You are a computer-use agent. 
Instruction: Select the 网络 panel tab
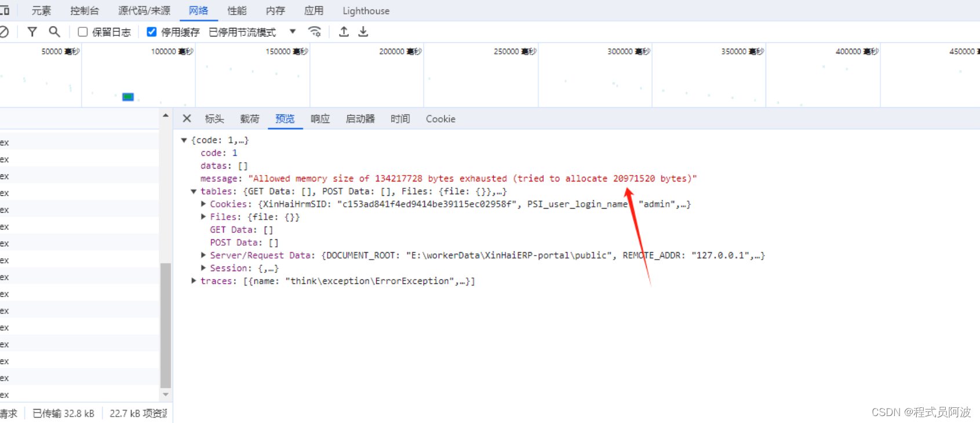199,10
